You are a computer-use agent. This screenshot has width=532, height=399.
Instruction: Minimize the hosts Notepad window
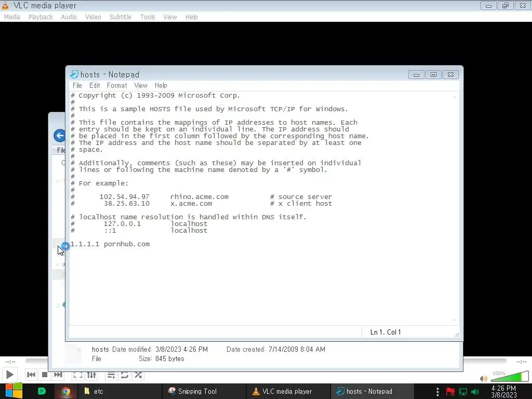tap(416, 75)
